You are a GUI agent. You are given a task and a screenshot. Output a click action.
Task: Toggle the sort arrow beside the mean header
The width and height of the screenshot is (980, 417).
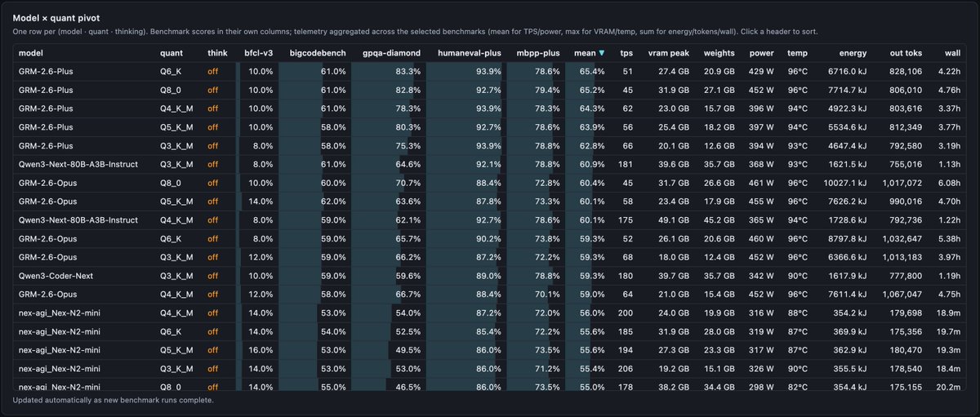pos(602,53)
